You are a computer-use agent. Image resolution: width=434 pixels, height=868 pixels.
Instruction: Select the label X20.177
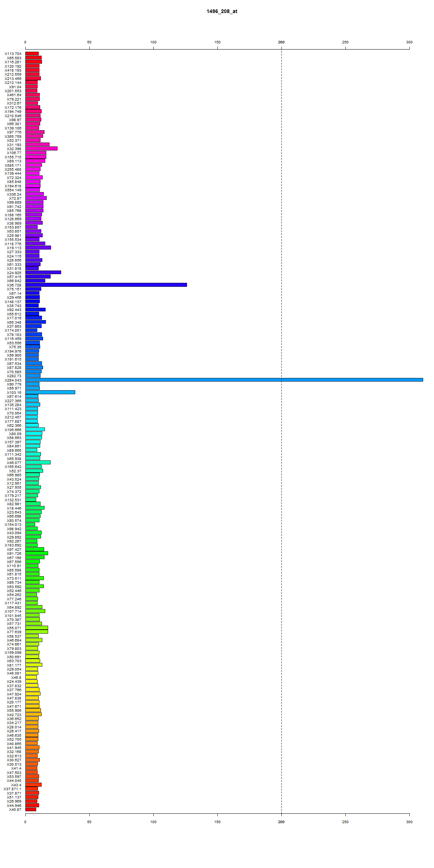click(14, 702)
